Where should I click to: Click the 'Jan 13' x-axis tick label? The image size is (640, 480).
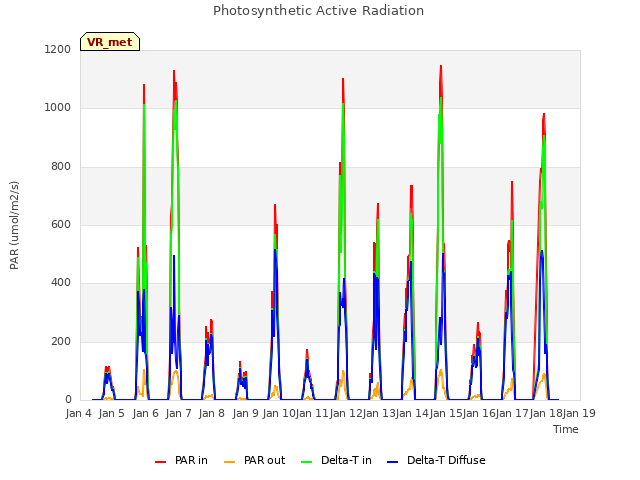379,413
